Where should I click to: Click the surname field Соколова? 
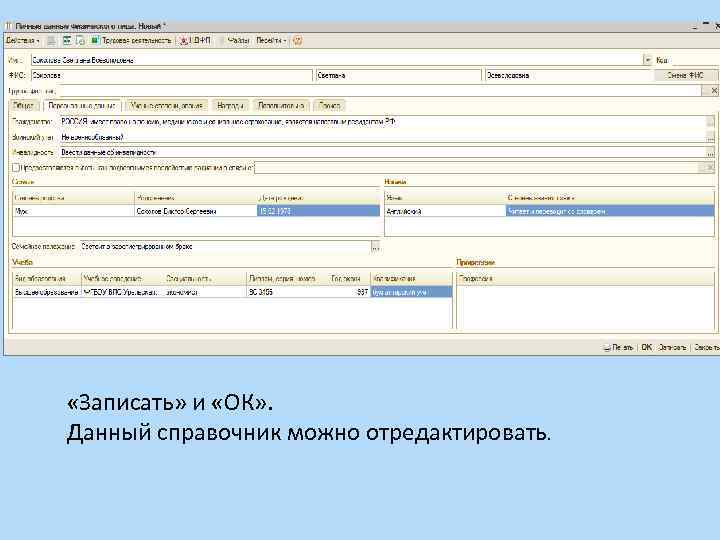coord(172,75)
